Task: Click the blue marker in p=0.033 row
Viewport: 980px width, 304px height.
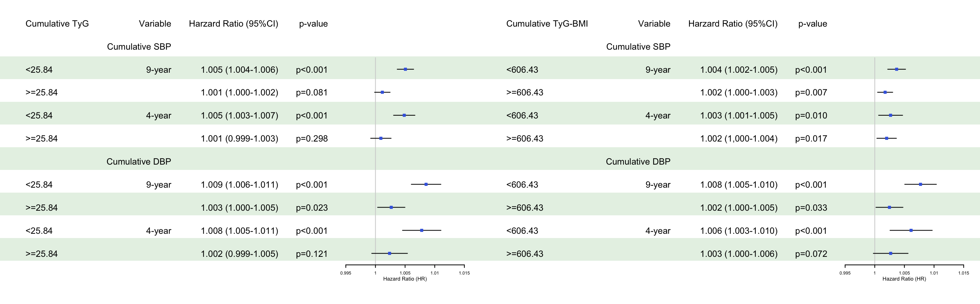Action: [890, 207]
